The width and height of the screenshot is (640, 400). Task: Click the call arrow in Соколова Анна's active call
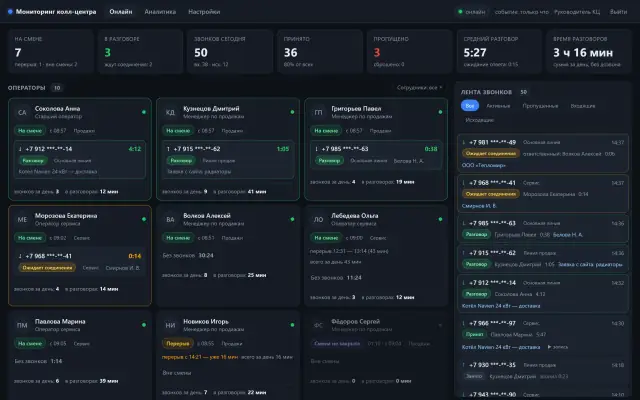tap(20, 149)
